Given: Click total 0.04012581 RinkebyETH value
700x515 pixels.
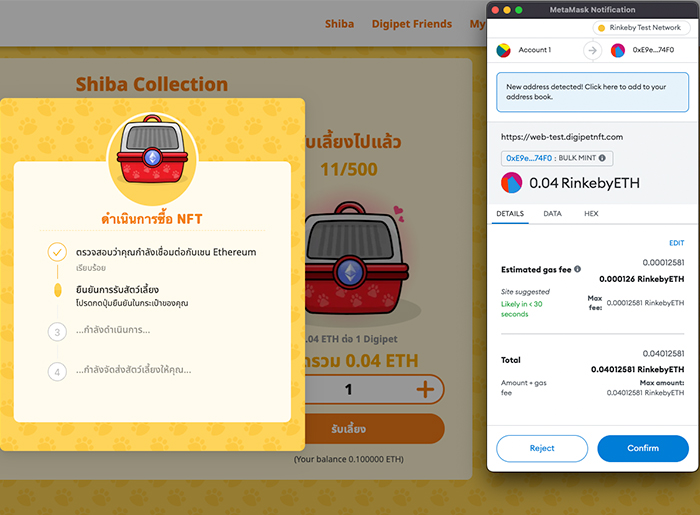Looking at the screenshot, I should click(x=638, y=370).
